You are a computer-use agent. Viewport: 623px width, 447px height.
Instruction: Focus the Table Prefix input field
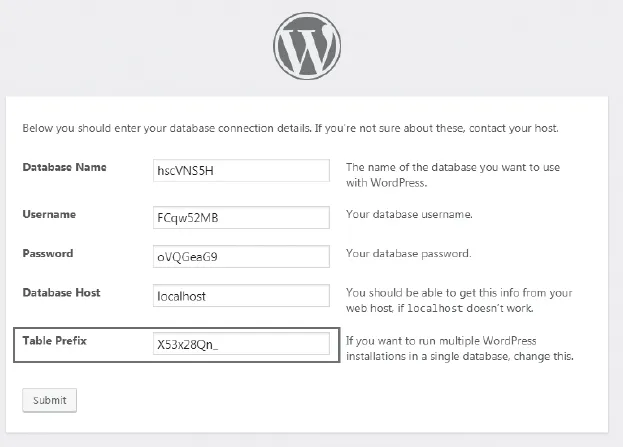240,344
